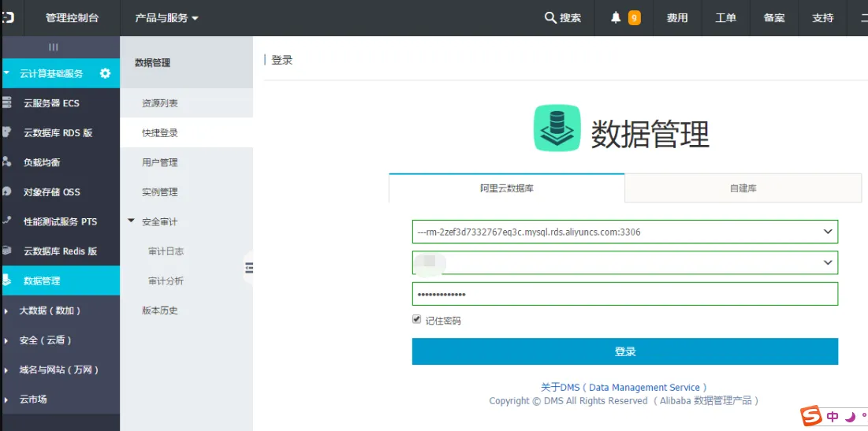Click the Alibaba Cloud logo at top left

7,17
